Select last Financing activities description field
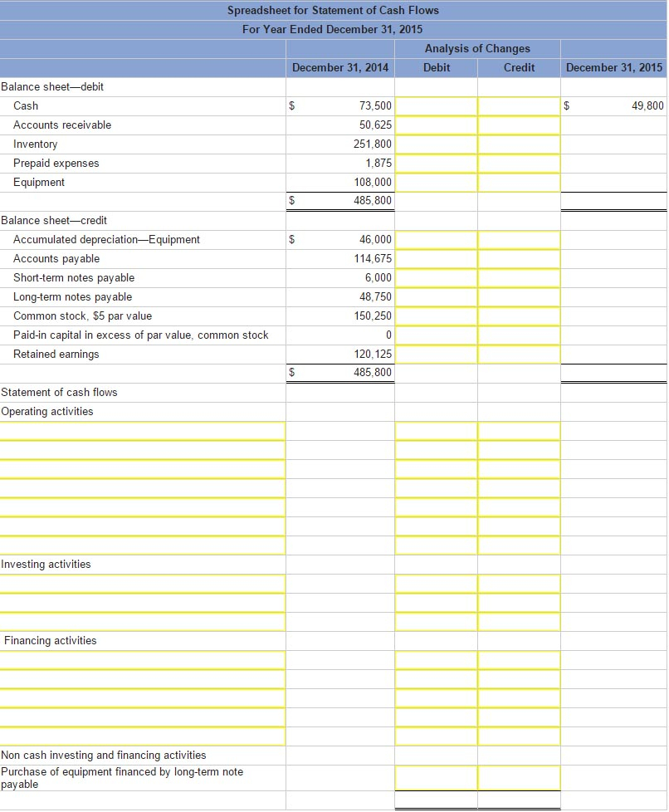This screenshot has width=669, height=812. 143,736
